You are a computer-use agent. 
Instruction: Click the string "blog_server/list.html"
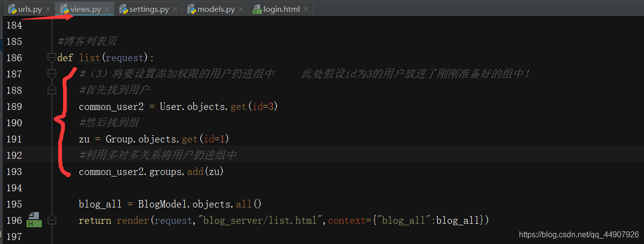click(260, 220)
